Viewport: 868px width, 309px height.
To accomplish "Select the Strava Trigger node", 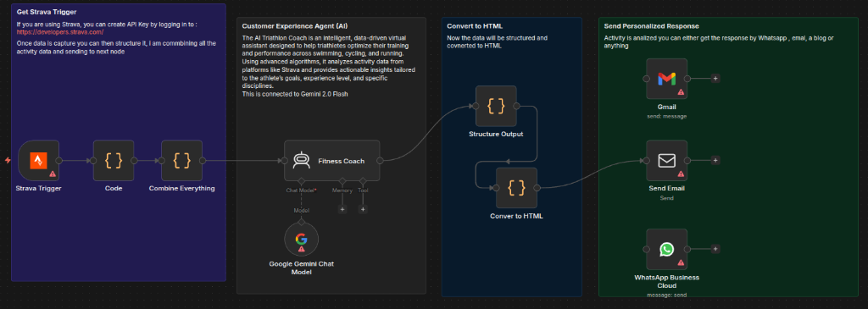I will point(38,160).
